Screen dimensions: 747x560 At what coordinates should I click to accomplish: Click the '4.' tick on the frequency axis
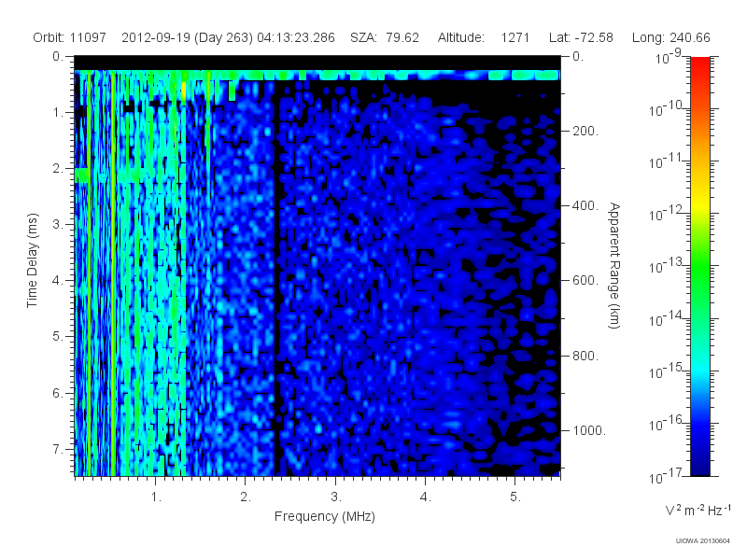pyautogui.click(x=426, y=497)
